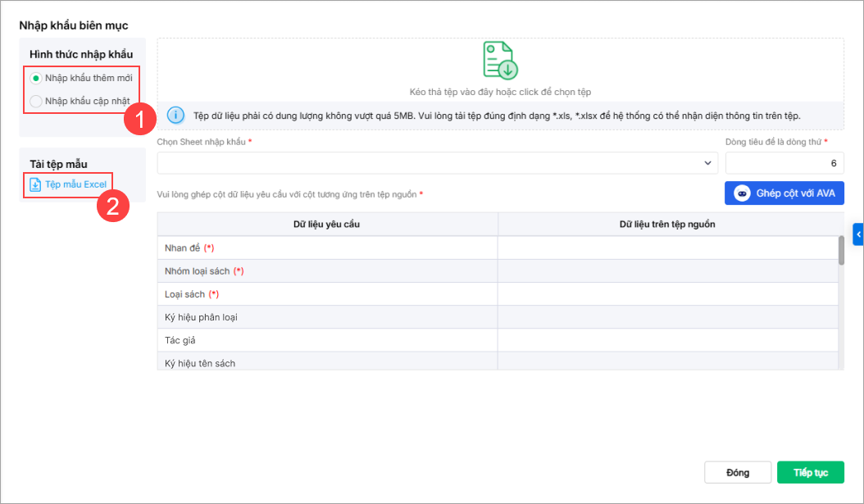864x504 pixels.
Task: Select Nhập khẩu cập nhật radio option
Action: [x=35, y=102]
